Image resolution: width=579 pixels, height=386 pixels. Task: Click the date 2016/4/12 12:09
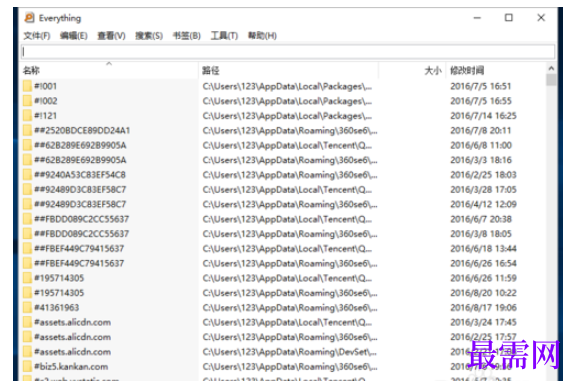[x=483, y=204]
